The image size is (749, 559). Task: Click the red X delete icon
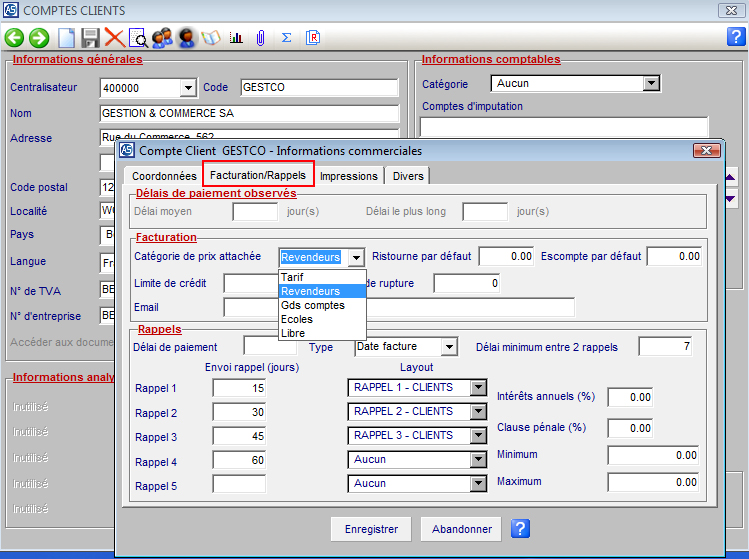[x=114, y=38]
